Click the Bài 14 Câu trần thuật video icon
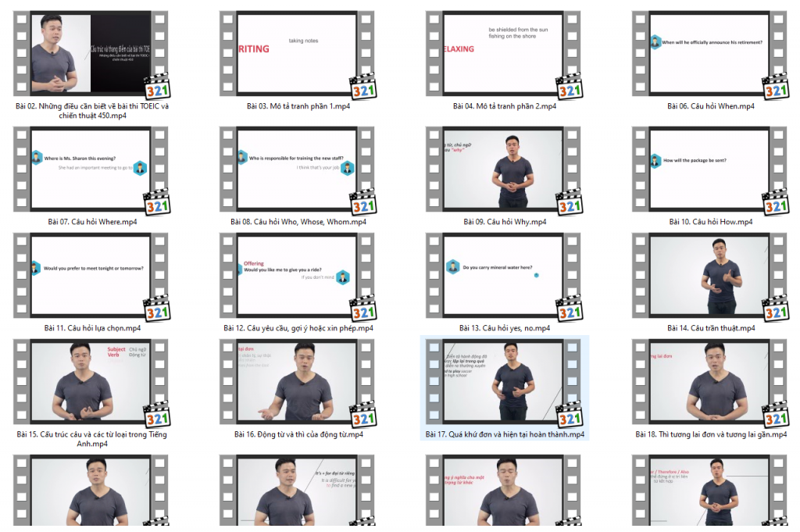800x532 pixels. point(710,276)
